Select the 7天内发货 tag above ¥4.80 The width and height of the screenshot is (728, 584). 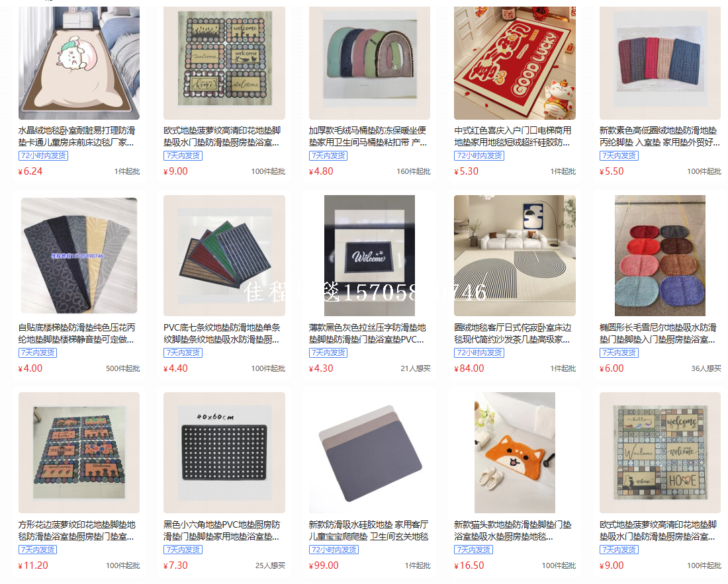tap(328, 156)
